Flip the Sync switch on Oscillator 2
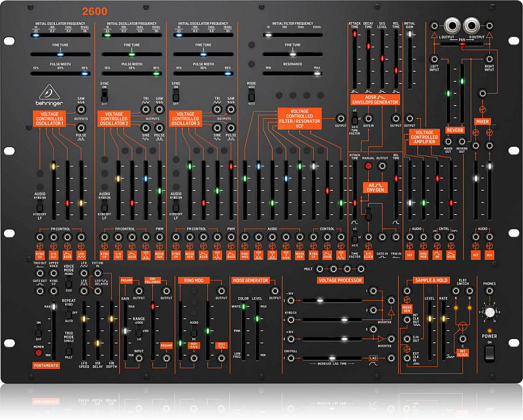This screenshot has width=523, height=420. (103, 95)
